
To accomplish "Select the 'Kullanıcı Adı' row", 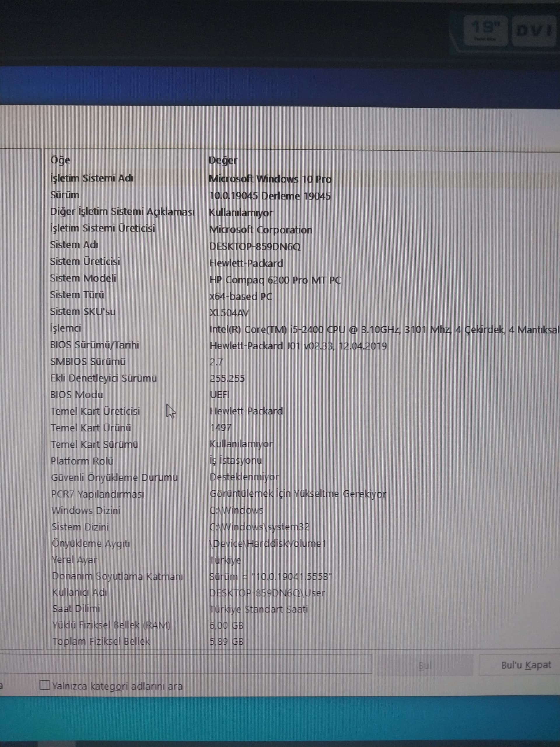I will point(79,593).
